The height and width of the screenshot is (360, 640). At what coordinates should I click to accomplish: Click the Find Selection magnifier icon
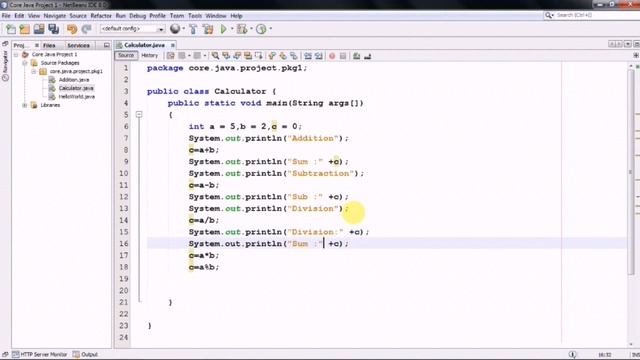pyautogui.click(x=215, y=56)
